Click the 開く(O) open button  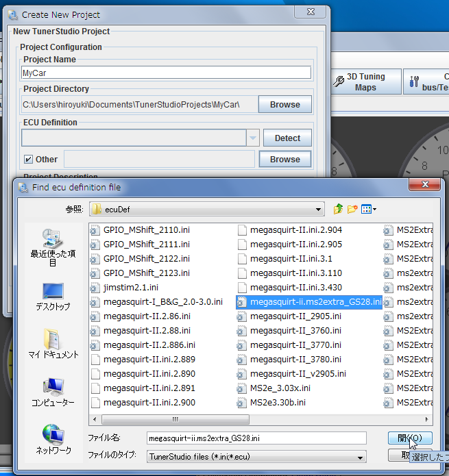point(410,438)
